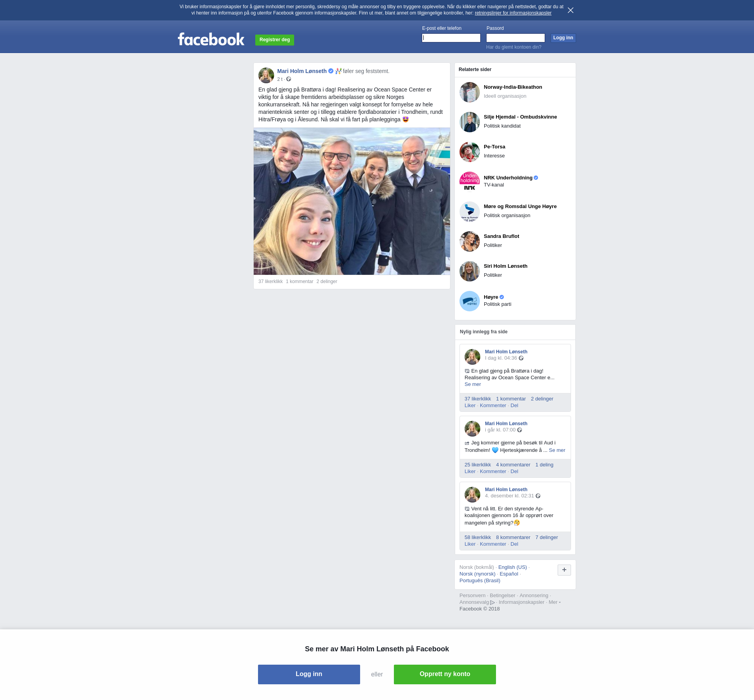
Task: Click Opprett ny konto button
Action: coord(445,674)
